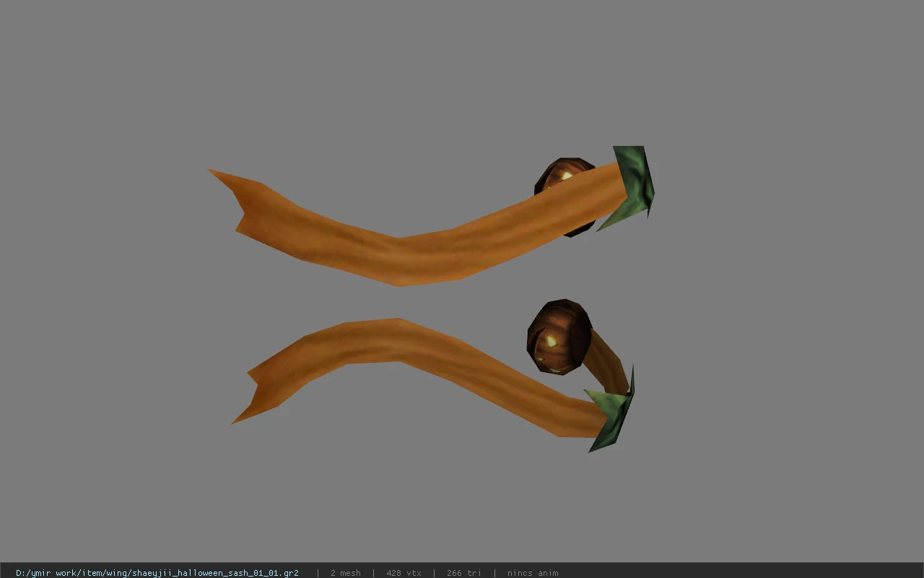The image size is (924, 578).
Task: Click the '266 tri' status entry
Action: pos(463,573)
